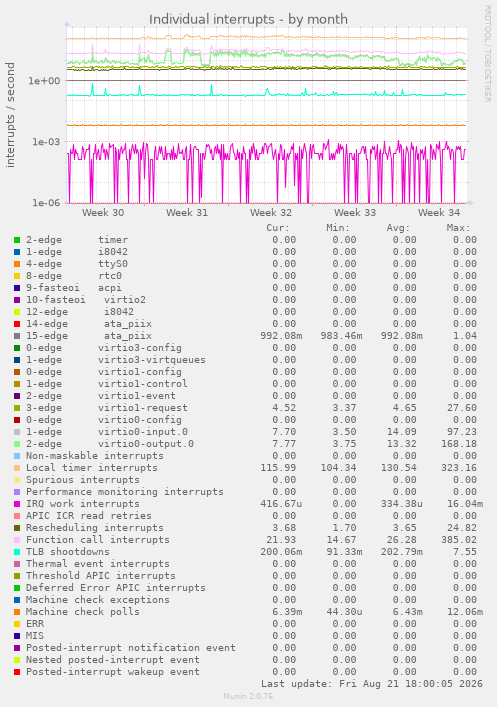Click the magenta swatch for IRQ work interrupts
This screenshot has width=497, height=707.
tap(17, 504)
